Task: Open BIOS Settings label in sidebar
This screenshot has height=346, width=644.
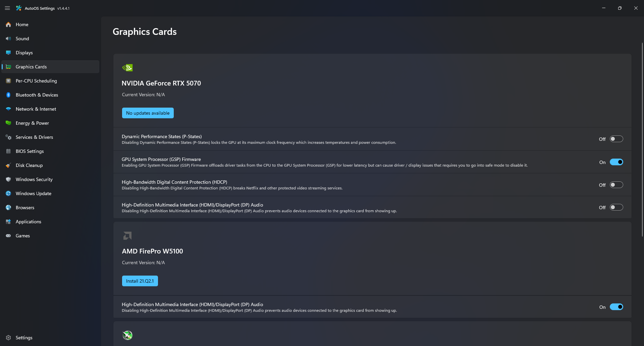Action: pos(30,151)
